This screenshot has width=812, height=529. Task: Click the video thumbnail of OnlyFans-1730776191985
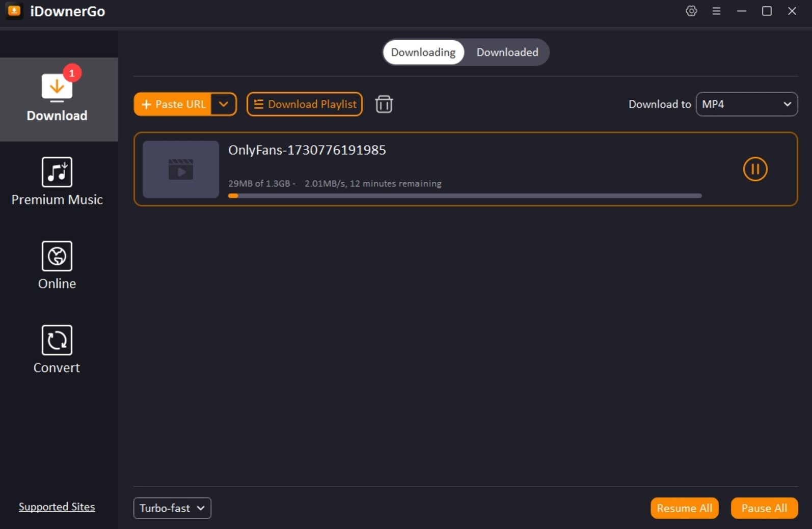pyautogui.click(x=181, y=170)
